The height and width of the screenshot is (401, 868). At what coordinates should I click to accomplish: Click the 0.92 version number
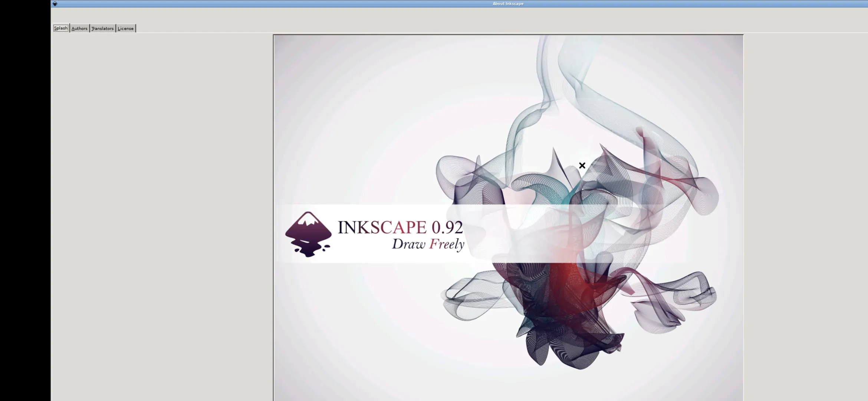pyautogui.click(x=447, y=227)
